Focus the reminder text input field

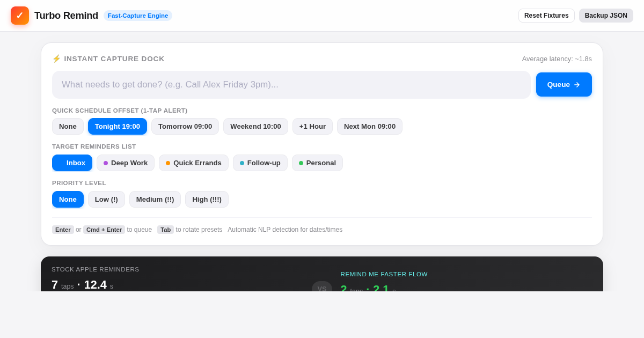[291, 85]
